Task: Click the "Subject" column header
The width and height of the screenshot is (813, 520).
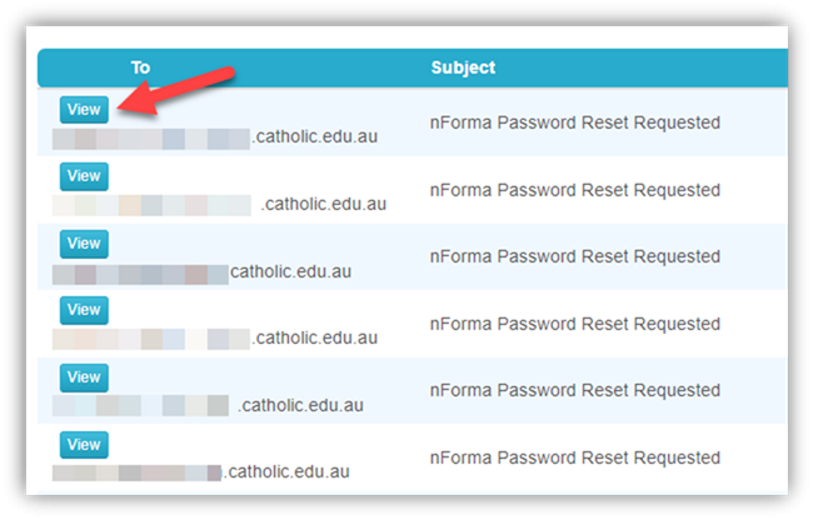Action: pyautogui.click(x=463, y=68)
